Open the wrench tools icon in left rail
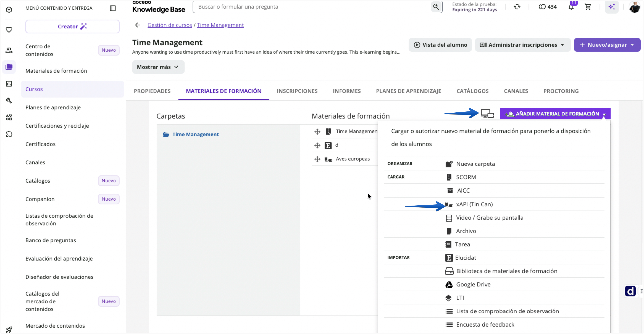Screen dimensions: 644x334 point(9,100)
